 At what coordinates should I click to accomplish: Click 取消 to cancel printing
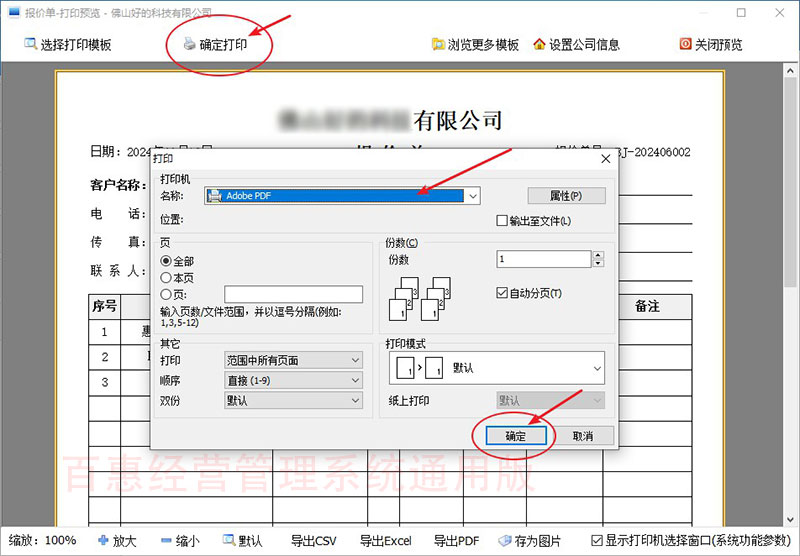[583, 436]
